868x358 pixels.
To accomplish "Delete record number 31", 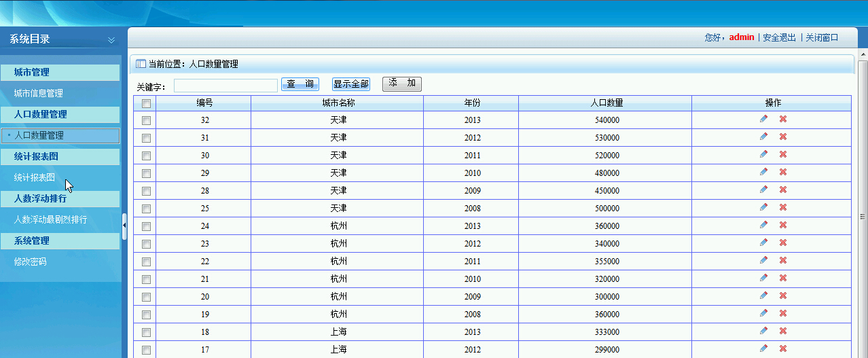I will coord(782,137).
